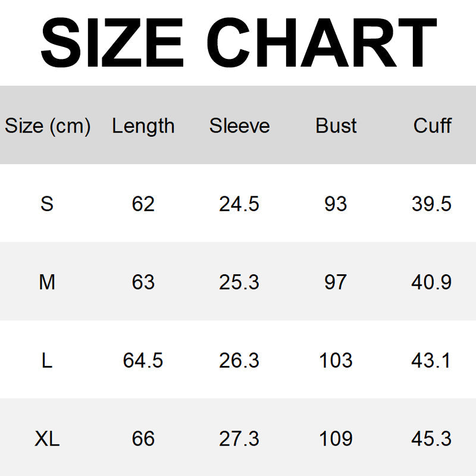
Task: Click the Bust value 109
Action: 336,439
